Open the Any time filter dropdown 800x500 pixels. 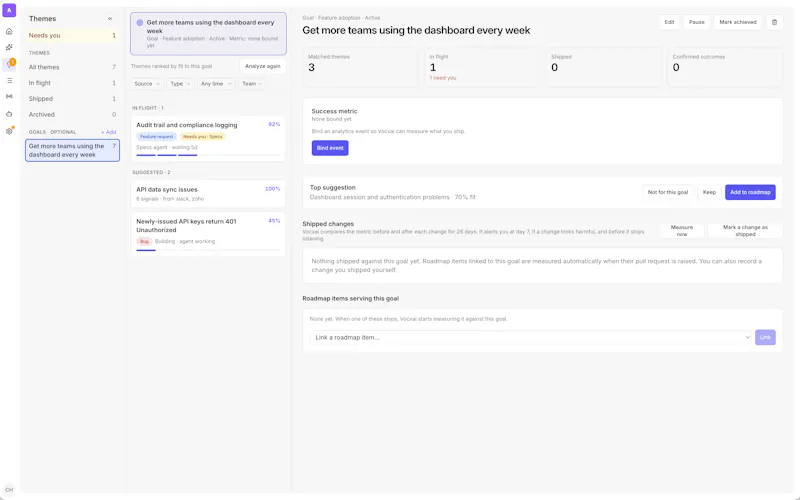click(x=216, y=84)
